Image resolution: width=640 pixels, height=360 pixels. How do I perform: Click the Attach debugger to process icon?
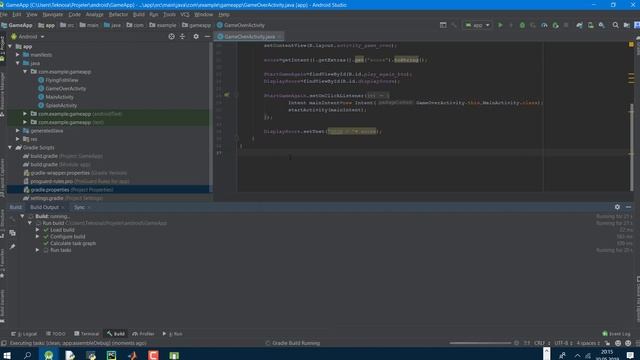pyautogui.click(x=555, y=25)
